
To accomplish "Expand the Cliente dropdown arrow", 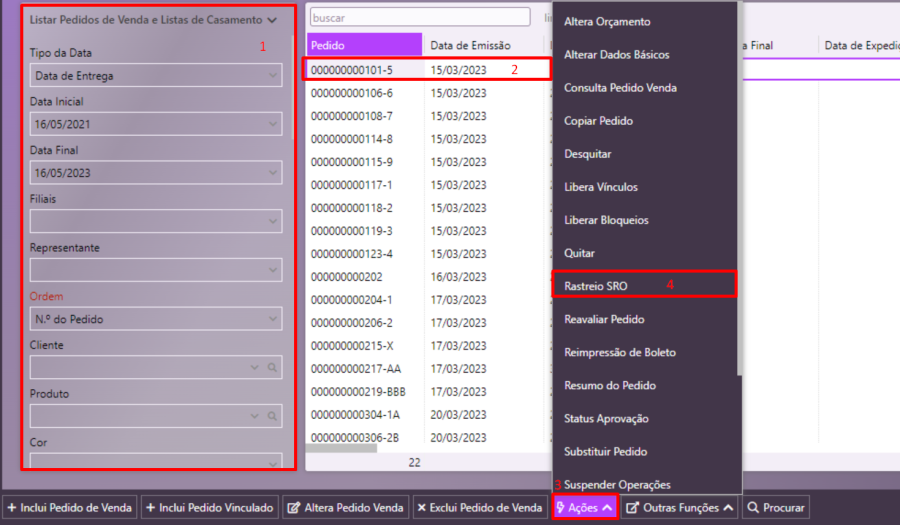I will click(254, 367).
